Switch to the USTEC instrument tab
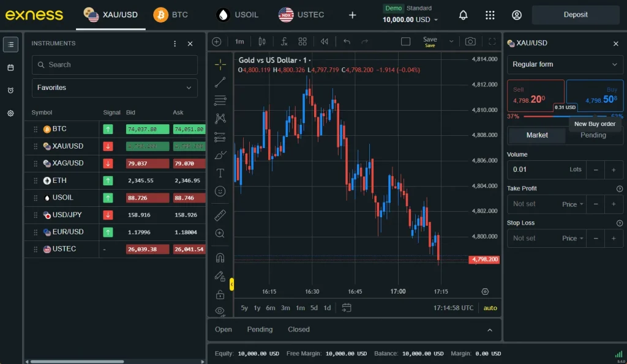 [301, 15]
